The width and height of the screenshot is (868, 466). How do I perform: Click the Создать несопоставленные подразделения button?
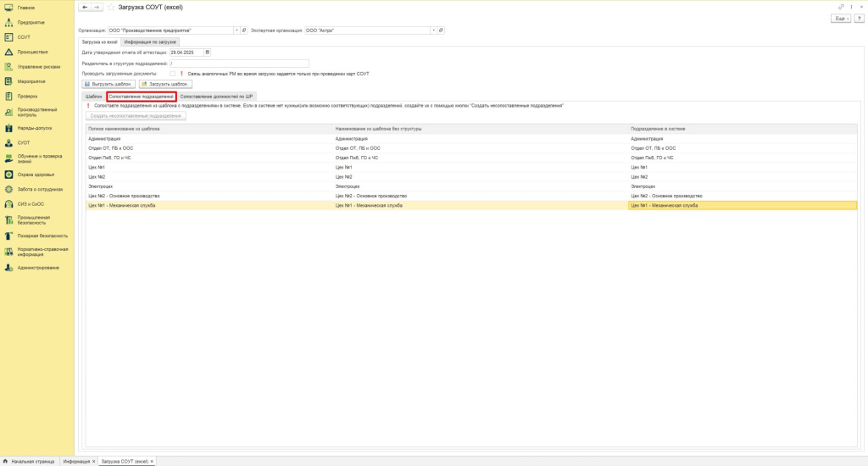click(136, 116)
